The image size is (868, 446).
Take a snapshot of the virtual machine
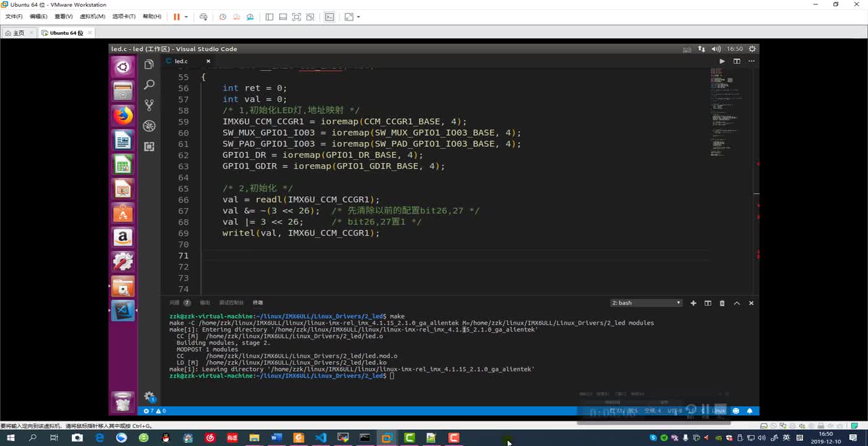click(223, 17)
